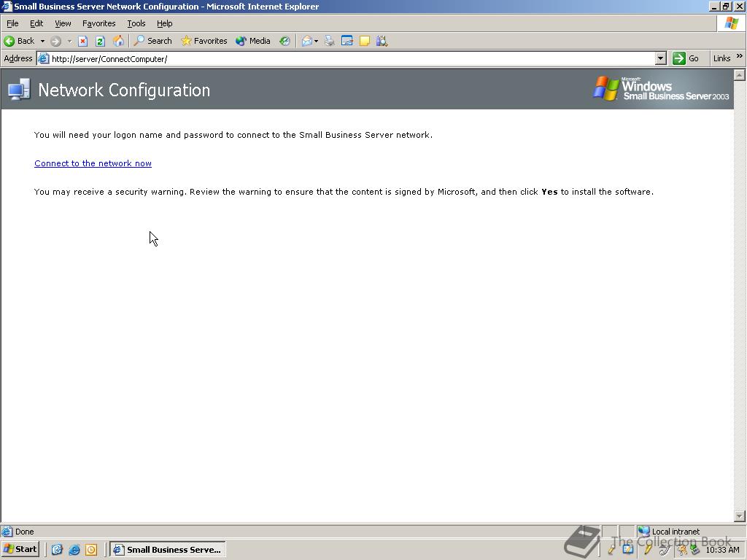747x560 pixels.
Task: Open the Edit menu
Action: tap(36, 23)
